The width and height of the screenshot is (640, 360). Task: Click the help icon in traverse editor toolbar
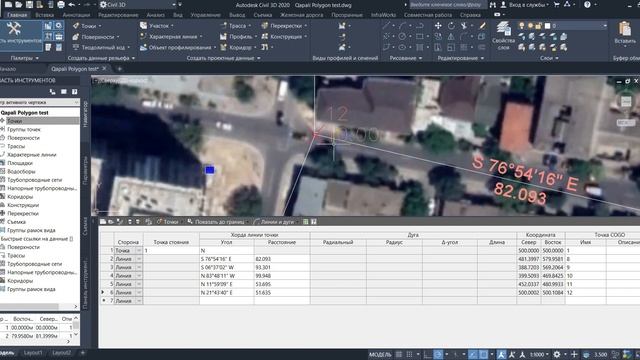coord(313,222)
